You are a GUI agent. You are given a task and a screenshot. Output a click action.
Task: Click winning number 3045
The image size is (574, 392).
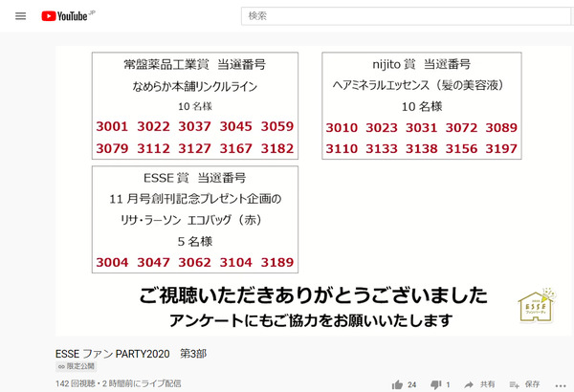235,126
